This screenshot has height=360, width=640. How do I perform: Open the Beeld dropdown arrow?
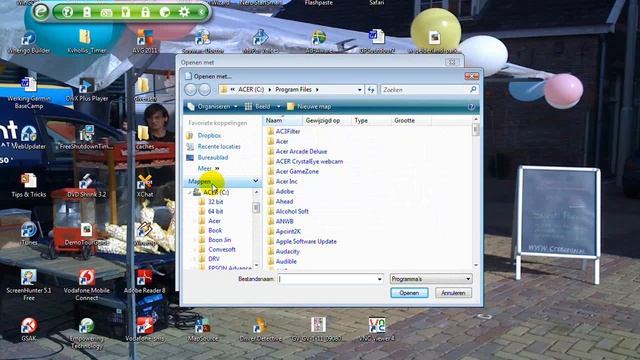(278, 107)
